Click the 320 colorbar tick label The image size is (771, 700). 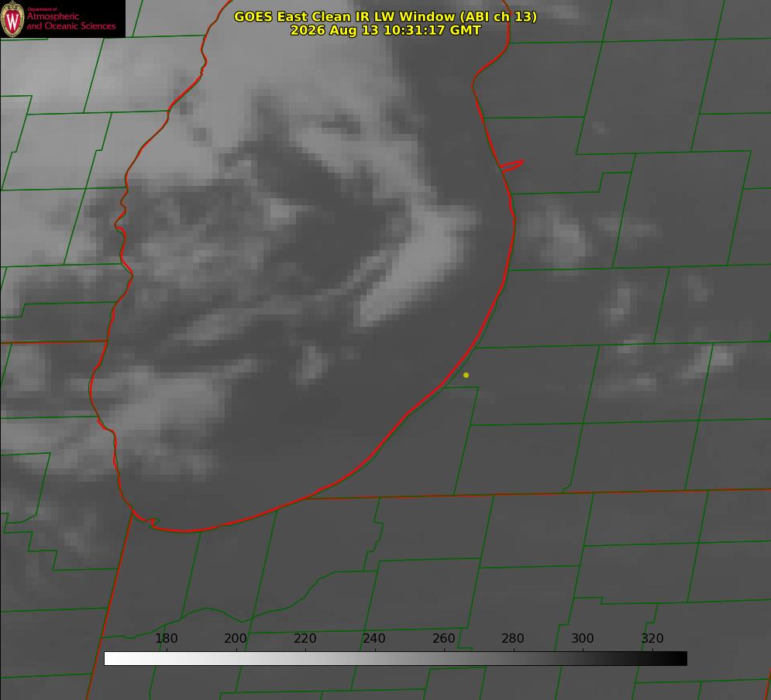(652, 638)
